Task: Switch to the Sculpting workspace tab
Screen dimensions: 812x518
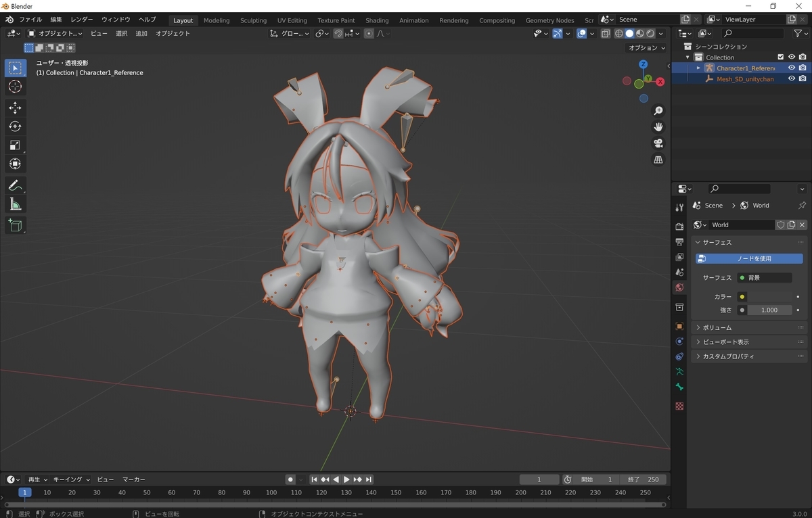Action: [x=254, y=20]
